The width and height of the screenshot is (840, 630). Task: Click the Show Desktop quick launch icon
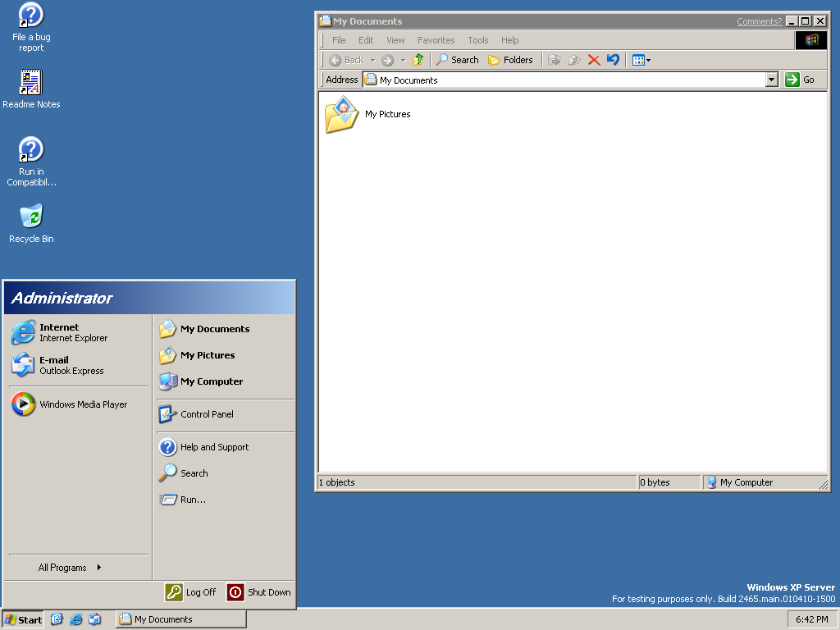click(x=57, y=619)
